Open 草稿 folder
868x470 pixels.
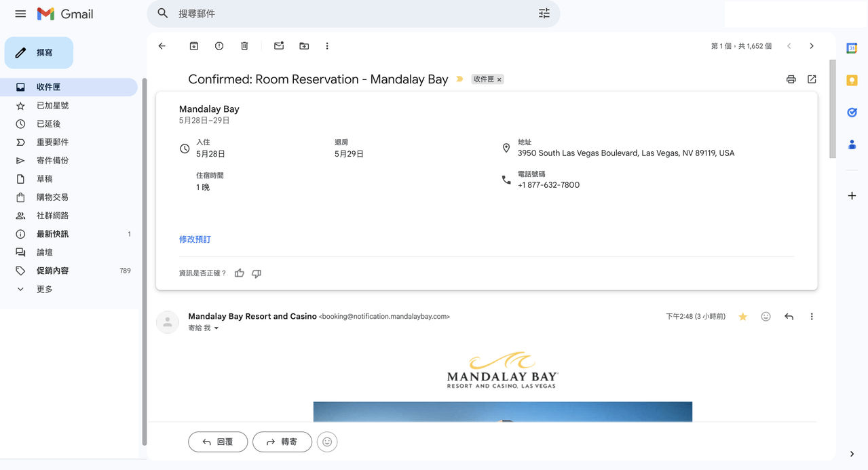(69, 179)
